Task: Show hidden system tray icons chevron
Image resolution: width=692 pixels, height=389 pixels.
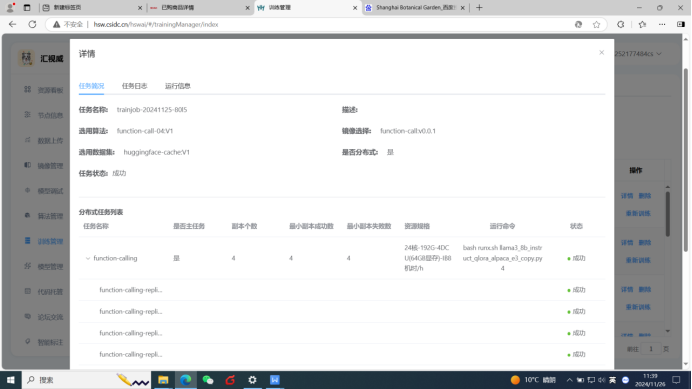Action: [569, 380]
